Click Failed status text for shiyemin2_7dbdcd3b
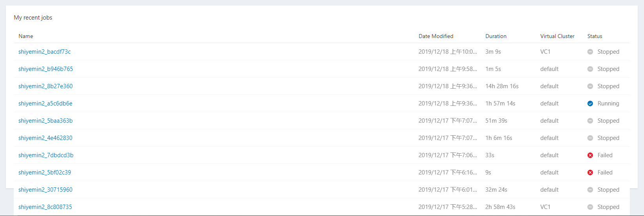This screenshot has width=644, height=216. click(x=605, y=155)
